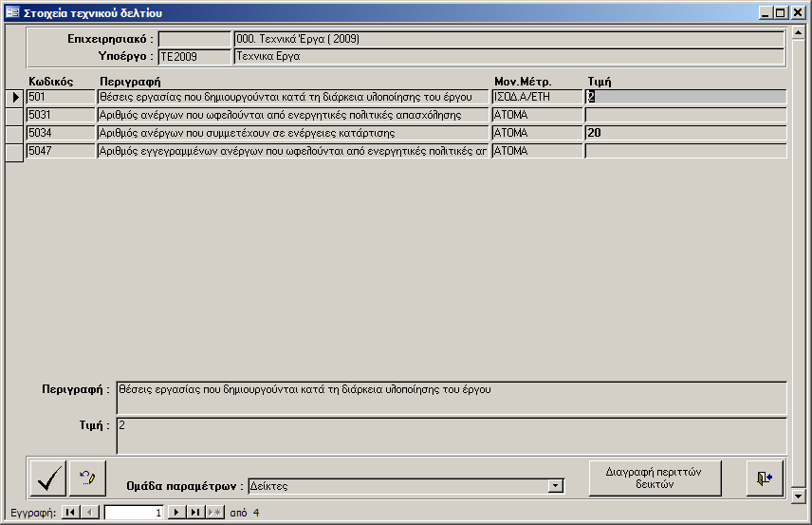812x525 pixels.
Task: Click the record number input box
Action: pyautogui.click(x=134, y=513)
